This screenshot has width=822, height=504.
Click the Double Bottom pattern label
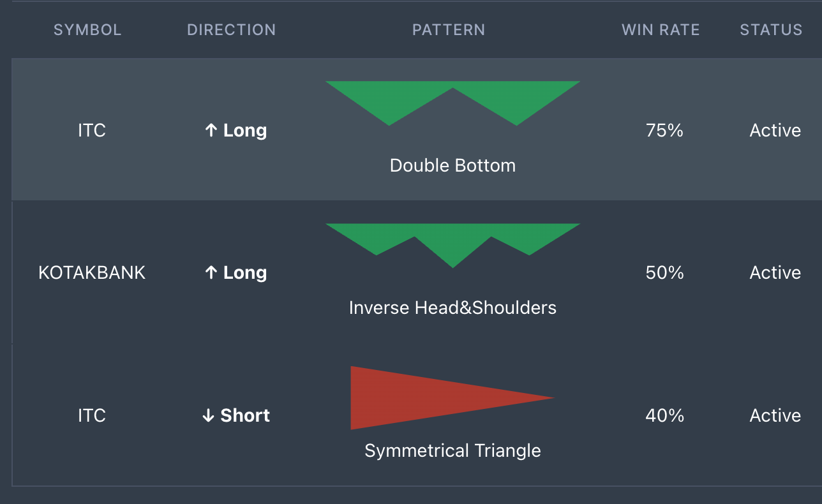click(452, 166)
